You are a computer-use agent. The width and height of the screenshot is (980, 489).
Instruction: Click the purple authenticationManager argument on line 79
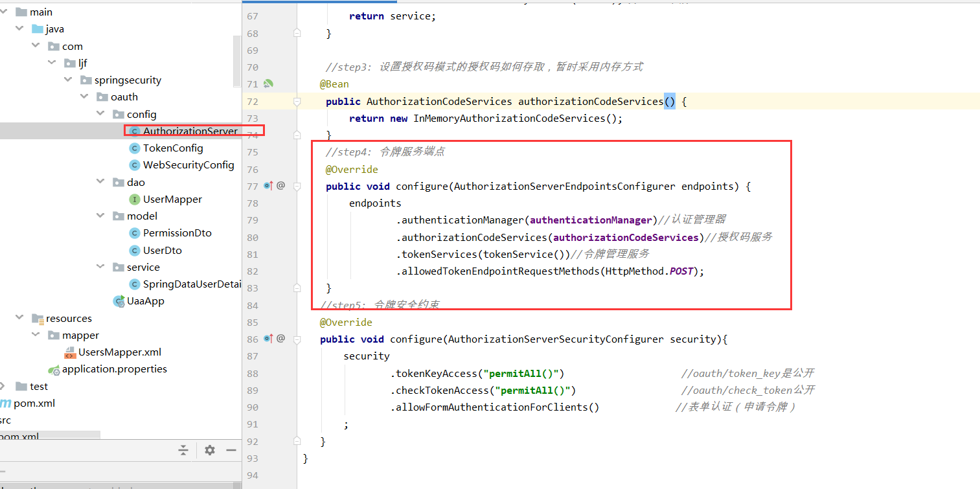tap(591, 220)
